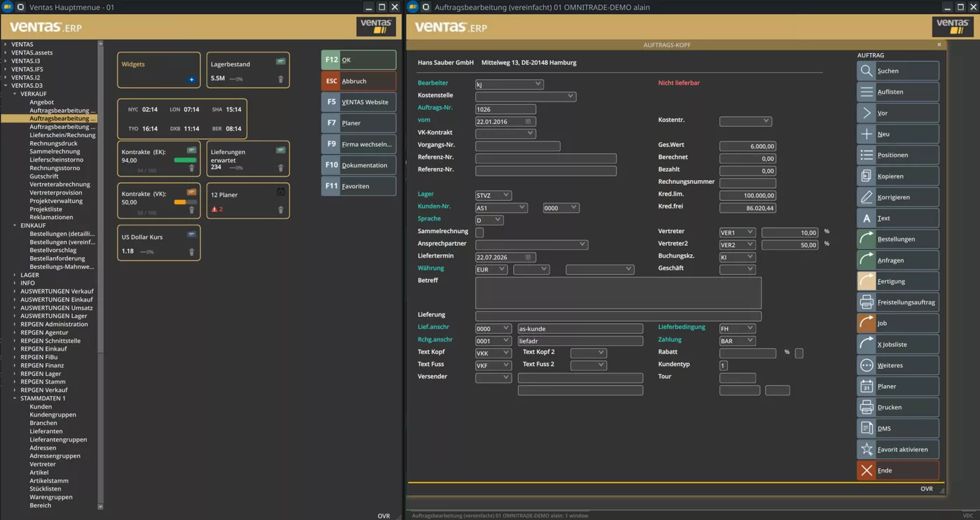Open the Lieferbedingung dropdown showing FH
980x520 pixels.
click(x=737, y=328)
